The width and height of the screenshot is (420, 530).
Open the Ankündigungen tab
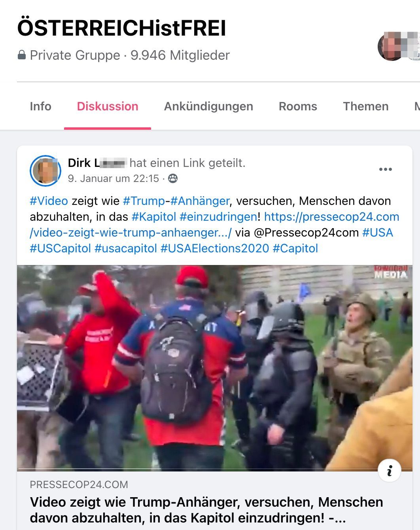click(x=208, y=106)
